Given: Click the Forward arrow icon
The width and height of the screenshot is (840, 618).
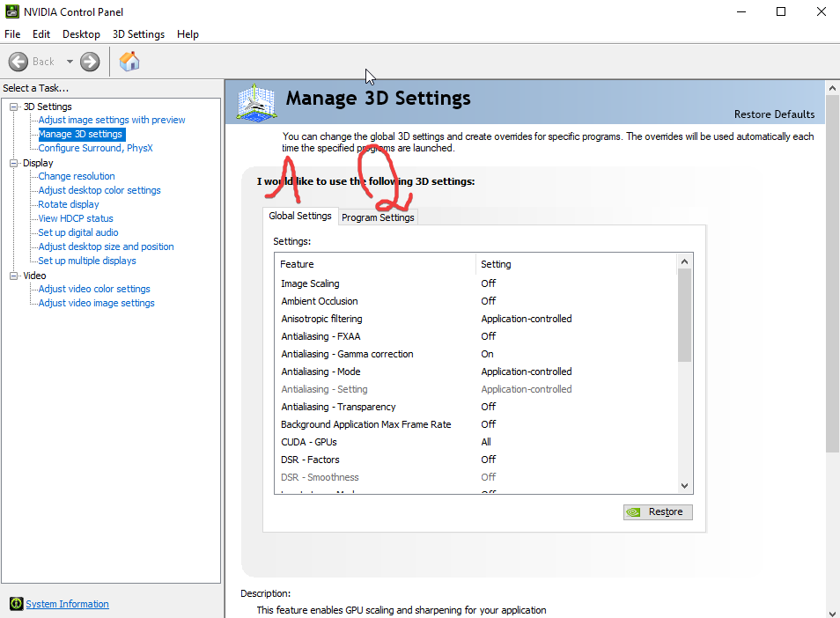Looking at the screenshot, I should (90, 62).
